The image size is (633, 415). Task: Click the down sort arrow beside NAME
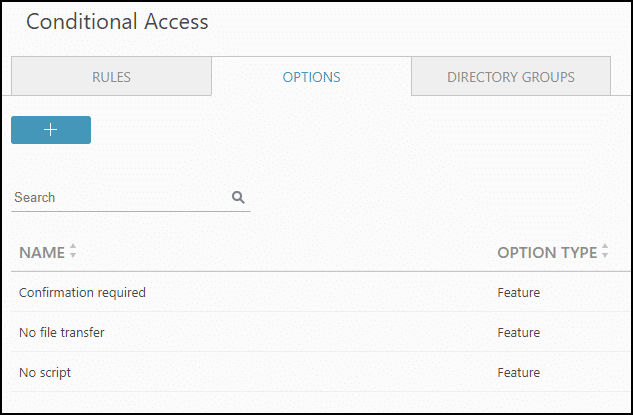[x=73, y=255]
